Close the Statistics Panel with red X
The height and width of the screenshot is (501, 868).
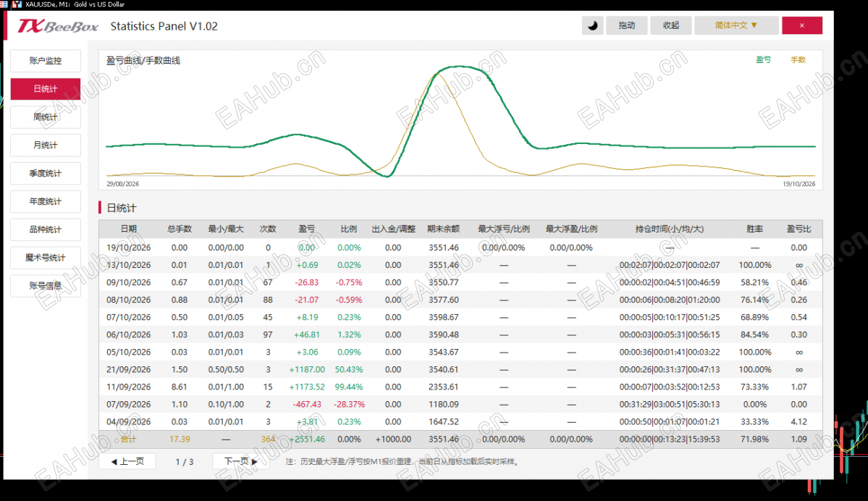801,25
